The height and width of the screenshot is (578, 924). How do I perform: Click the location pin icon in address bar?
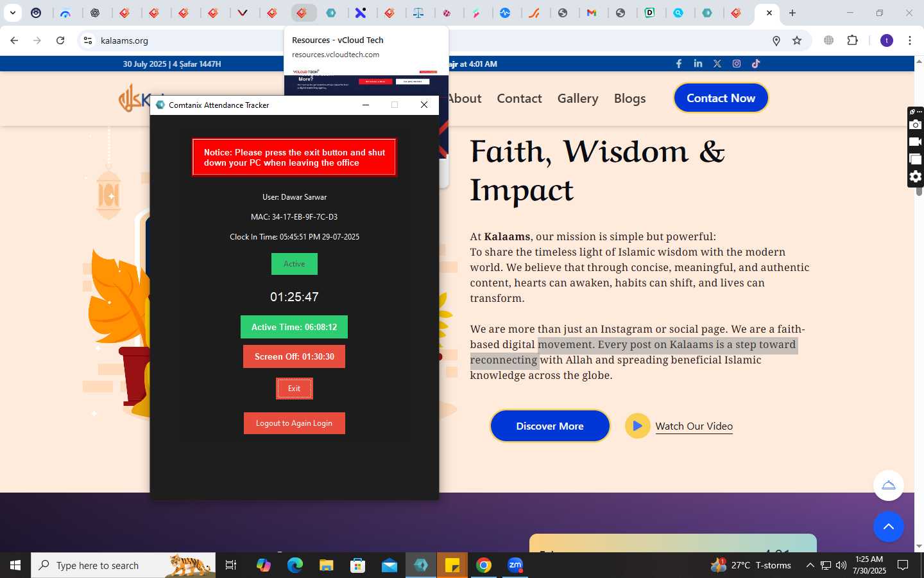(x=776, y=40)
